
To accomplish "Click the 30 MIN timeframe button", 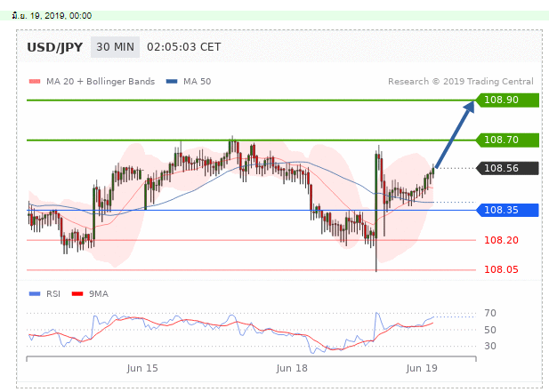I will pos(115,47).
